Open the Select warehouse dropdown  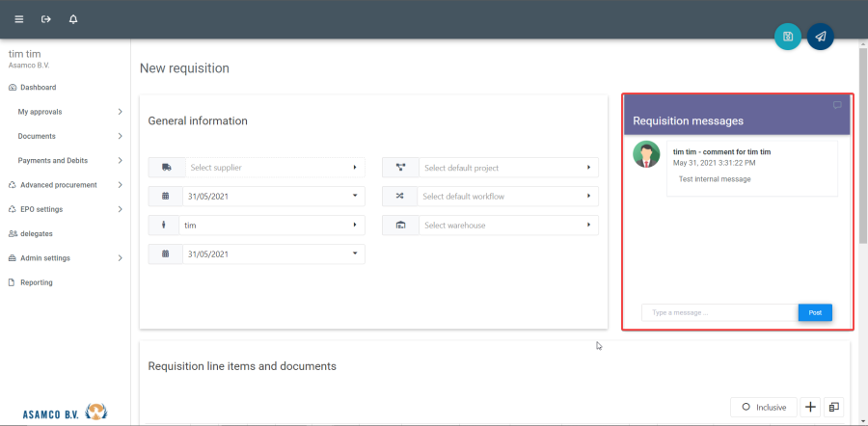pyautogui.click(x=505, y=226)
